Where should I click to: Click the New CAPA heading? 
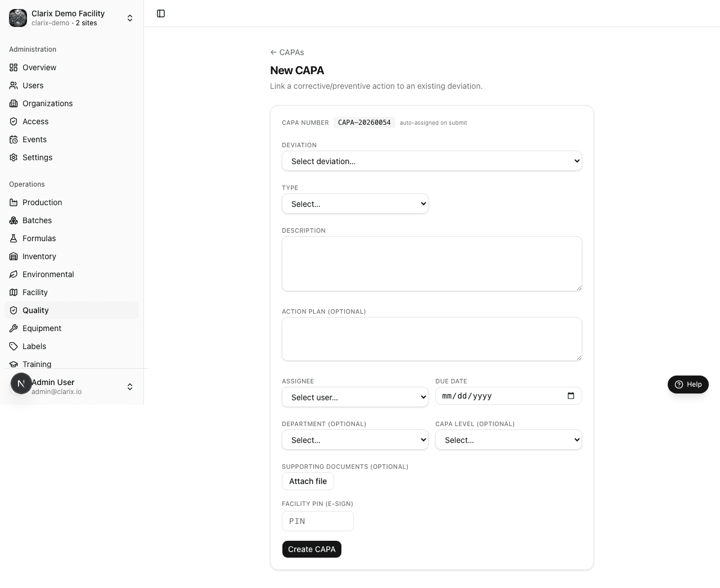point(297,70)
